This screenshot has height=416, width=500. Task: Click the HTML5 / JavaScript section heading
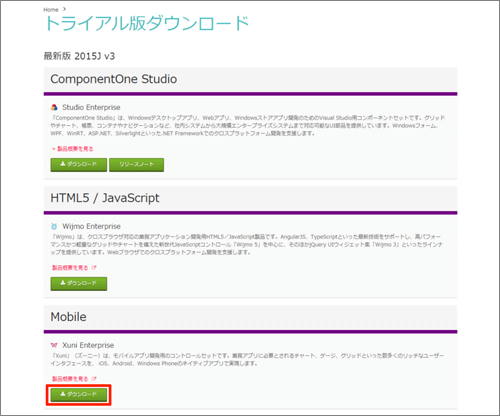coord(105,198)
